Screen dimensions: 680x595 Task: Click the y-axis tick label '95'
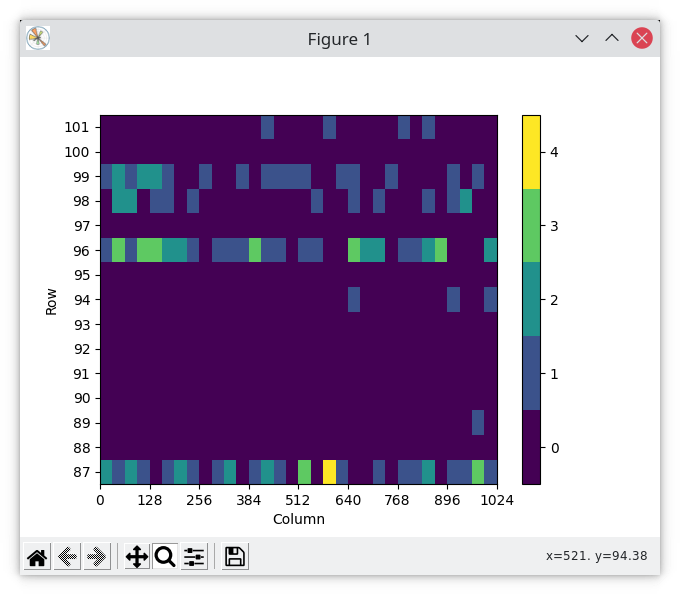(x=81, y=275)
